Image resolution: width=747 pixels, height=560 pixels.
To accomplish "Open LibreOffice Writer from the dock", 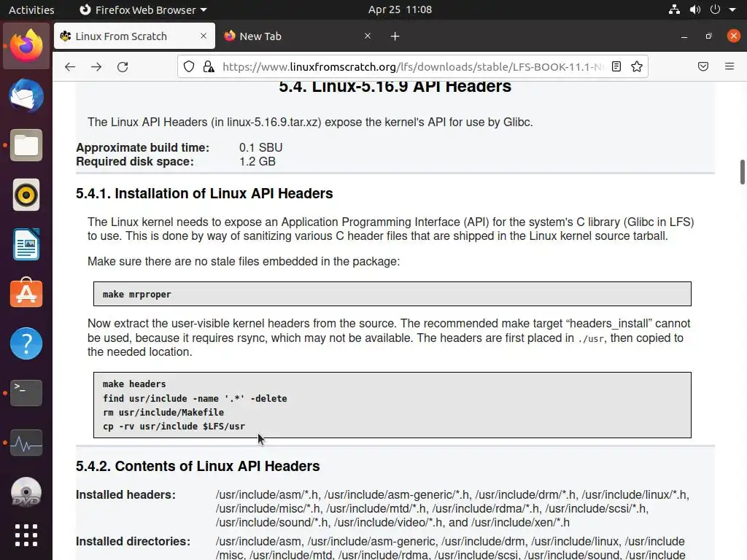I will point(26,244).
